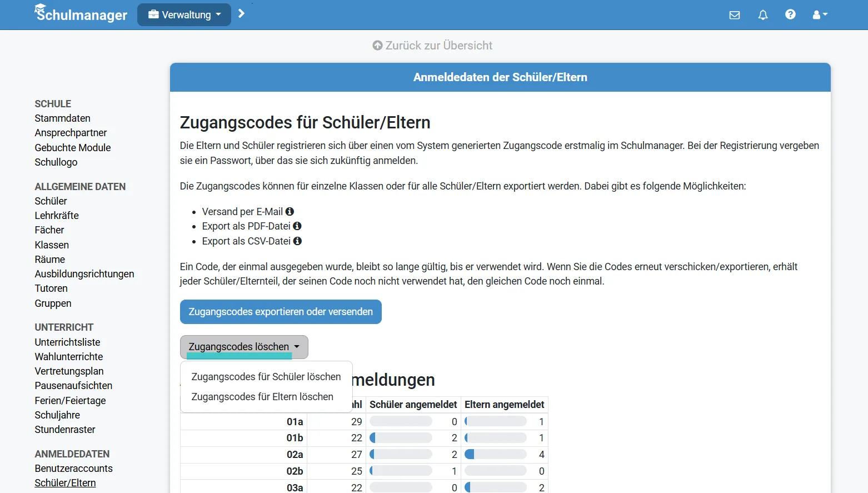
Task: Open Stammdaten in the sidebar
Action: coord(62,118)
